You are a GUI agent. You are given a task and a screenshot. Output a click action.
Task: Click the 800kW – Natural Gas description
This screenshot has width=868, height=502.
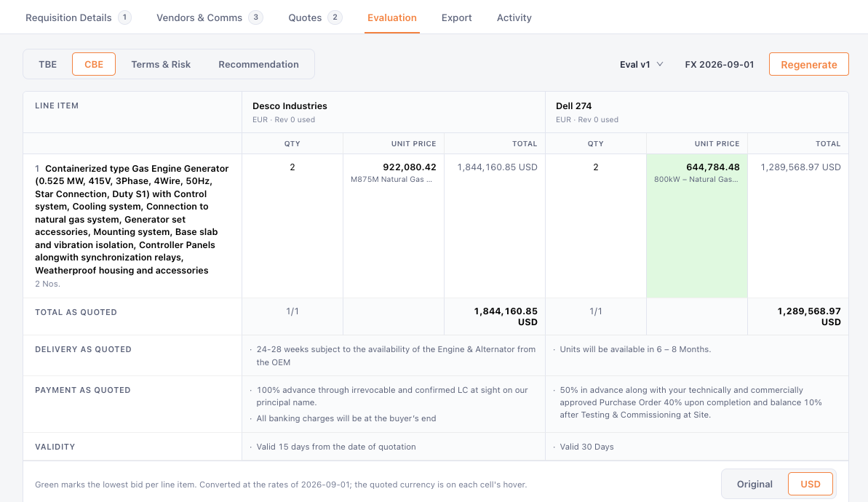(x=696, y=179)
